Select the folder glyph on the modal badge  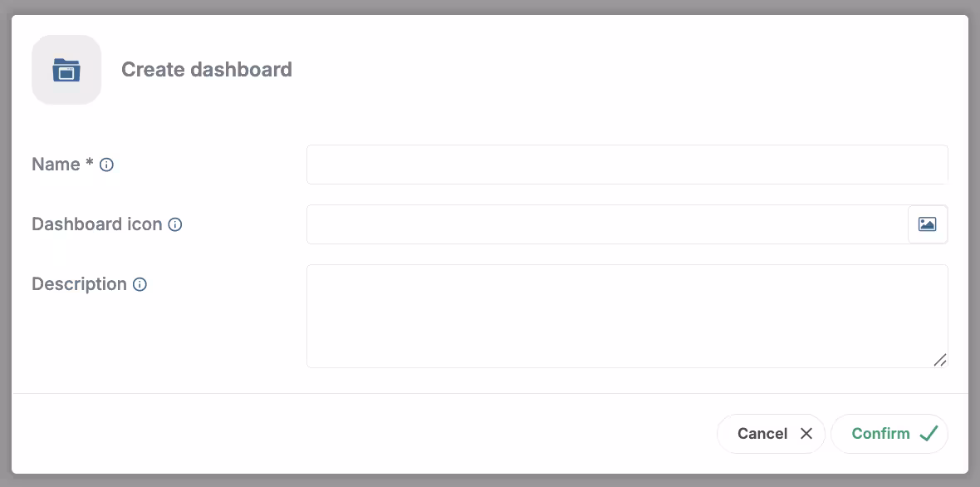click(66, 69)
